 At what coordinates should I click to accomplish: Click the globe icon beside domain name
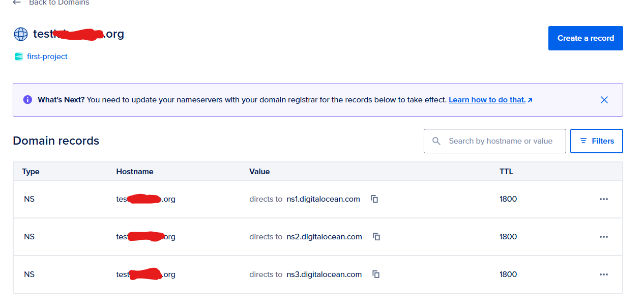click(x=21, y=34)
